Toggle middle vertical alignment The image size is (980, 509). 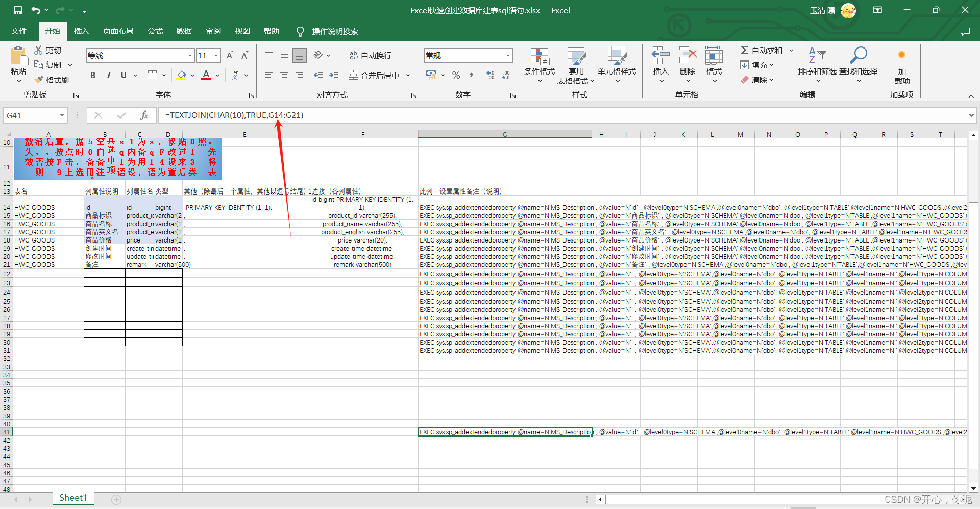pos(284,55)
